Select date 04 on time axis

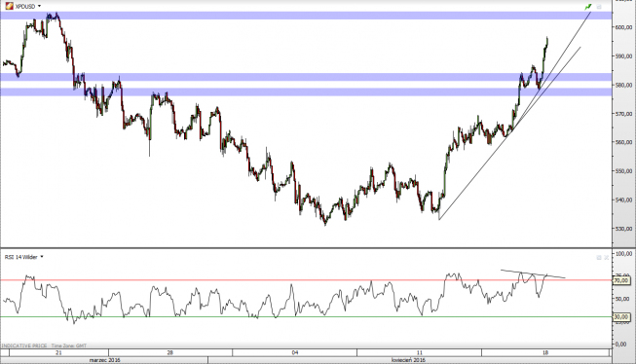[x=295, y=352]
